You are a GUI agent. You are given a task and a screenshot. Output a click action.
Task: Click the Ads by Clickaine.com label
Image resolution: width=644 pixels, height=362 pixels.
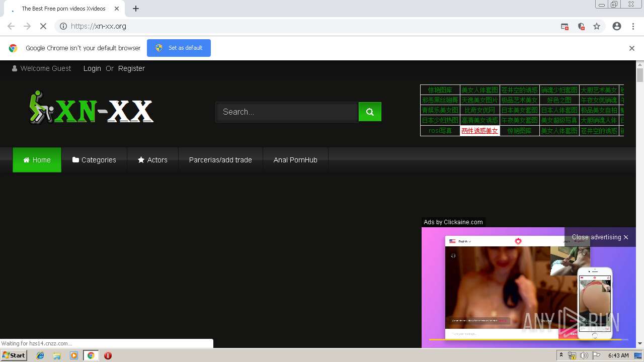click(453, 222)
